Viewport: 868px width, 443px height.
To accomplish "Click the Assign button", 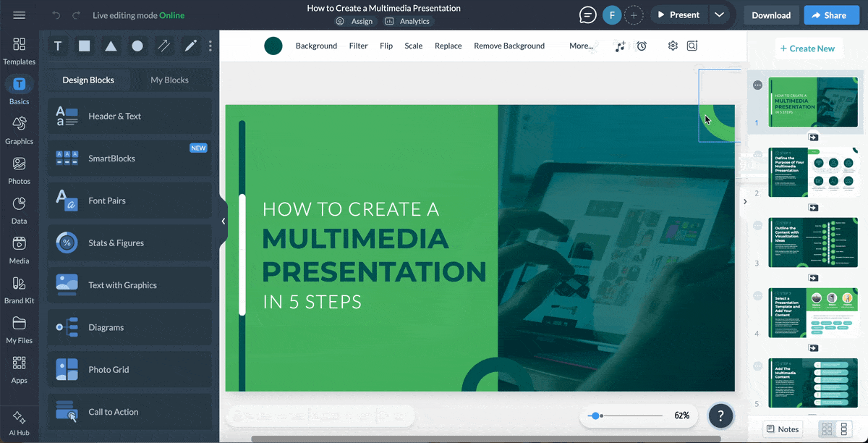I will tap(354, 22).
